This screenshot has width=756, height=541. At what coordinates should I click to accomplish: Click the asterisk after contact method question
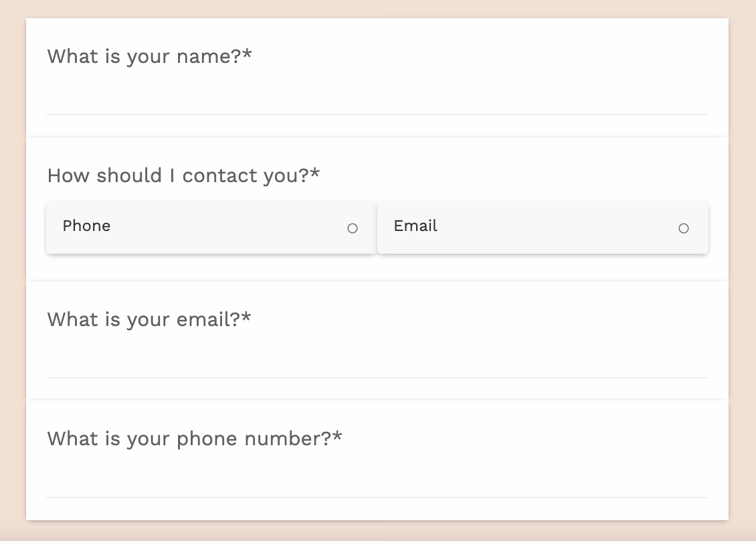pyautogui.click(x=315, y=174)
